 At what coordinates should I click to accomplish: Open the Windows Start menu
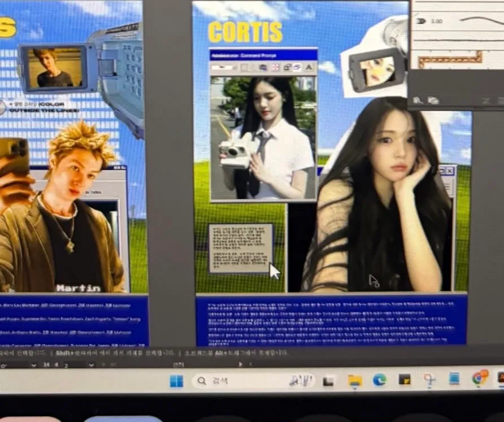click(176, 381)
